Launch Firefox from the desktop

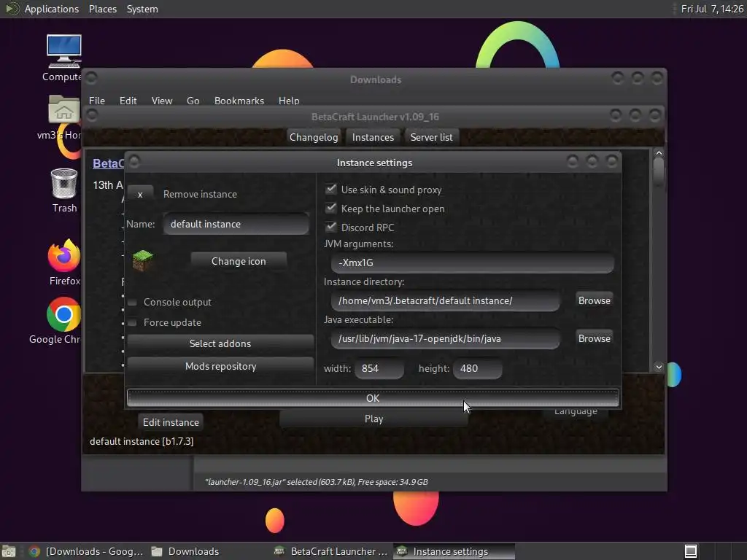pos(64,256)
